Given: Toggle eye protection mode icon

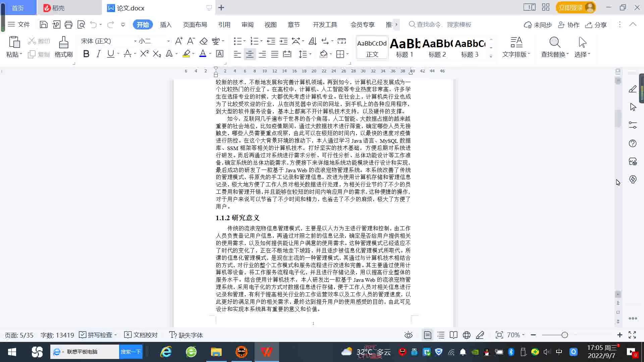Looking at the screenshot, I should 408,335.
